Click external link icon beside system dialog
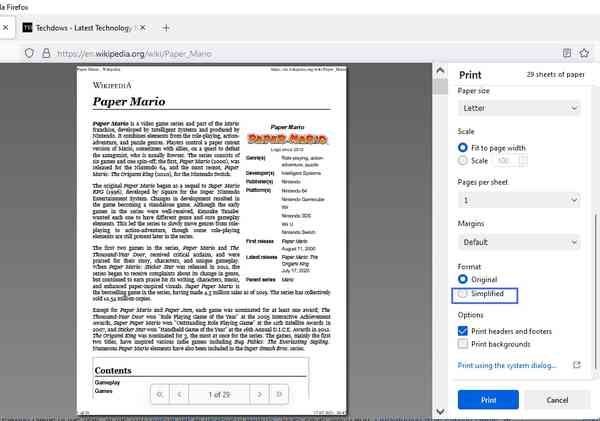 click(577, 365)
